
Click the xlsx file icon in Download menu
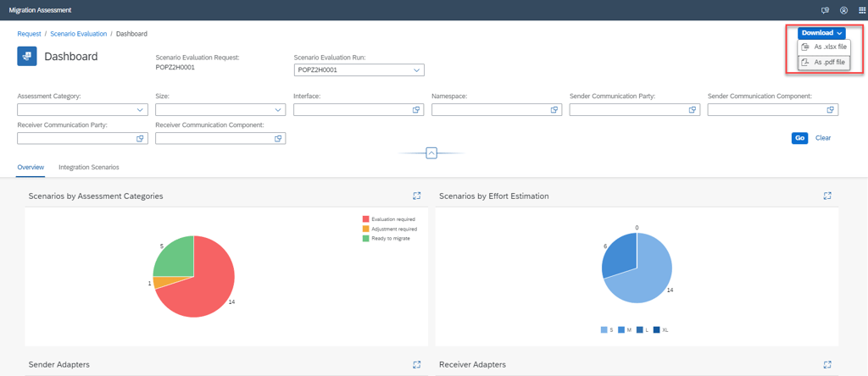point(805,47)
